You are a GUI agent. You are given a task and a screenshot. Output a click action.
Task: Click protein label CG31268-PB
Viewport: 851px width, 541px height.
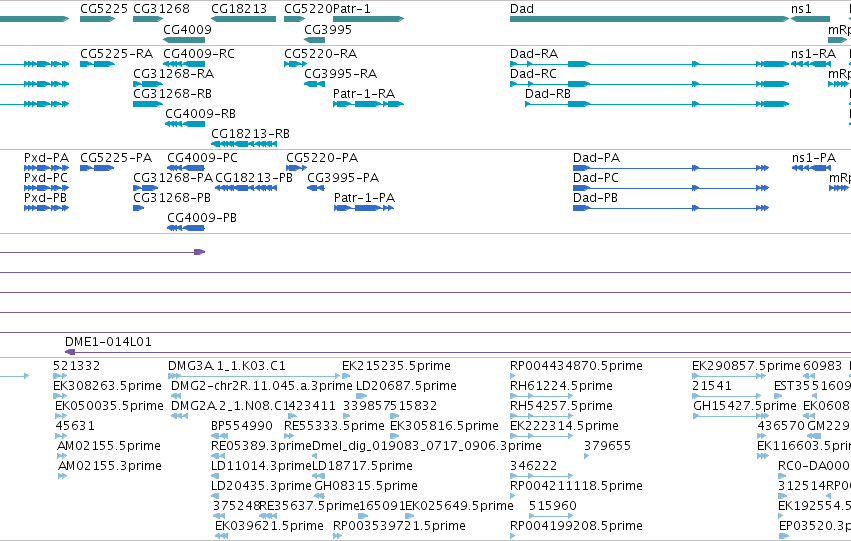click(172, 198)
